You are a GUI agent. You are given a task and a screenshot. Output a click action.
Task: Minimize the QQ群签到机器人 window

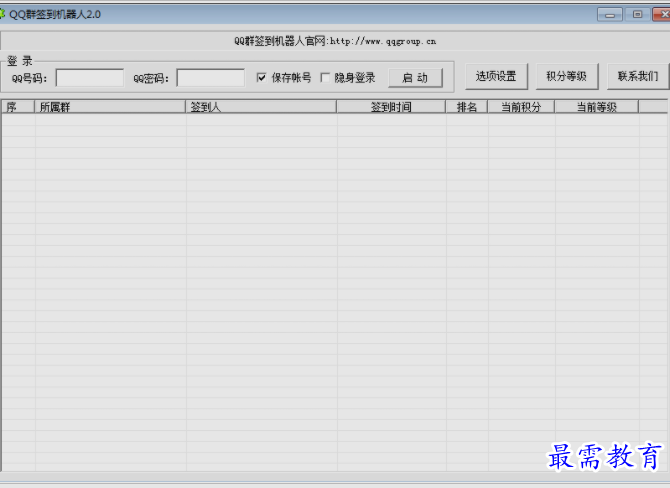610,15
